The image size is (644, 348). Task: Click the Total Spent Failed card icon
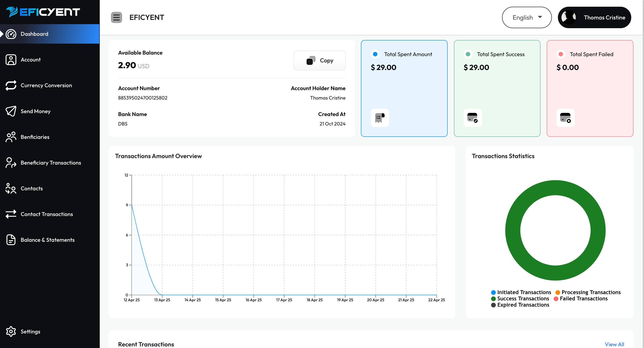click(565, 118)
